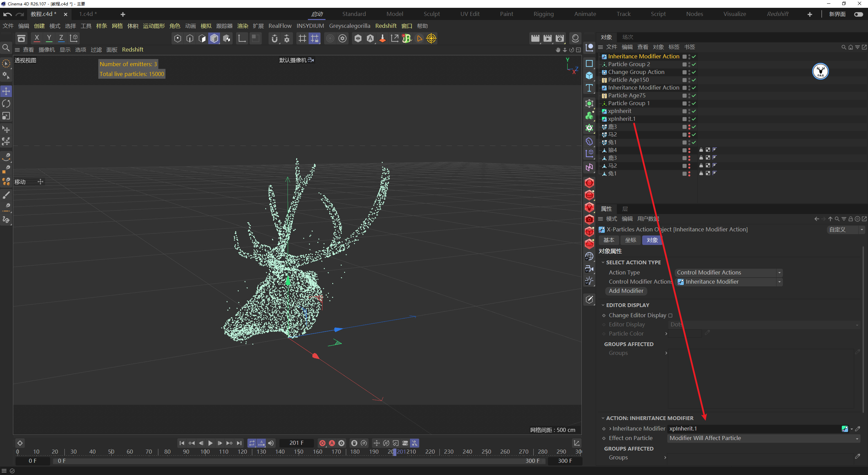The width and height of the screenshot is (868, 475).
Task: Collapse the EDITOR DISPLAY section
Action: tap(603, 305)
